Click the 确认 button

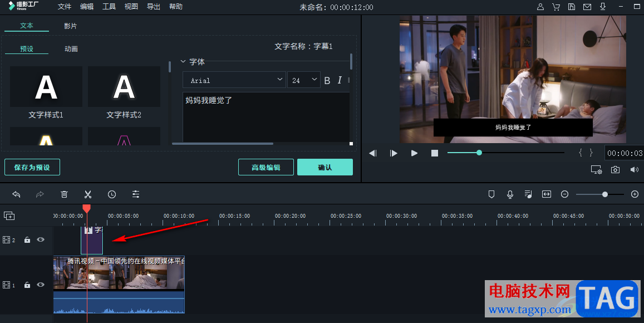[325, 167]
